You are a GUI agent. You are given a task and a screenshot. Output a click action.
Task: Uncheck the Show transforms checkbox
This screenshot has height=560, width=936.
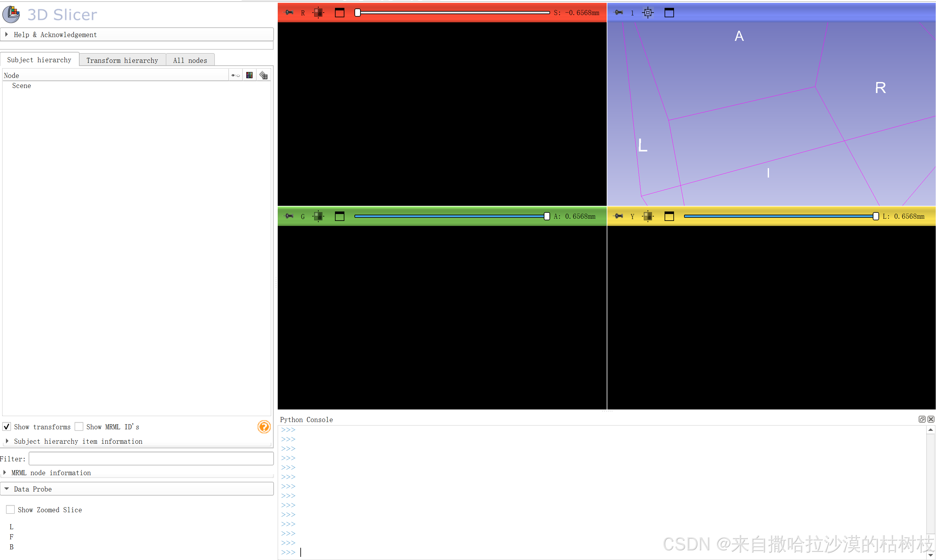tap(6, 426)
